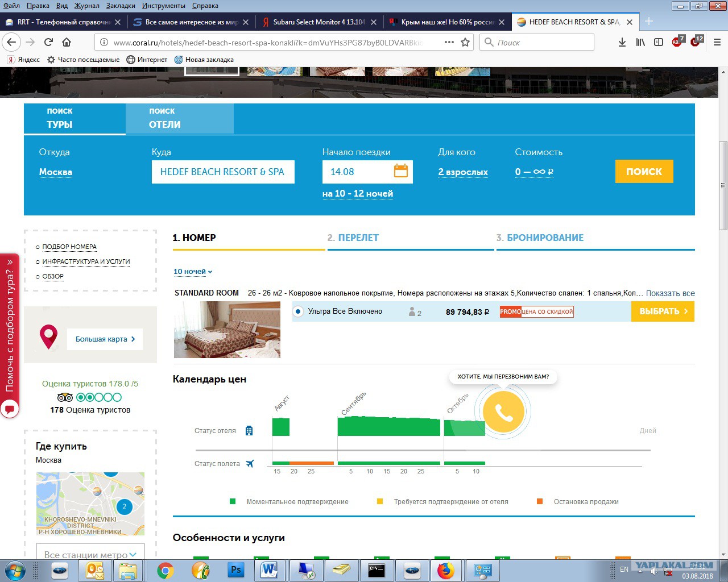Image resolution: width=728 pixels, height=582 pixels.
Task: Go back with the browser back arrow
Action: tap(11, 42)
